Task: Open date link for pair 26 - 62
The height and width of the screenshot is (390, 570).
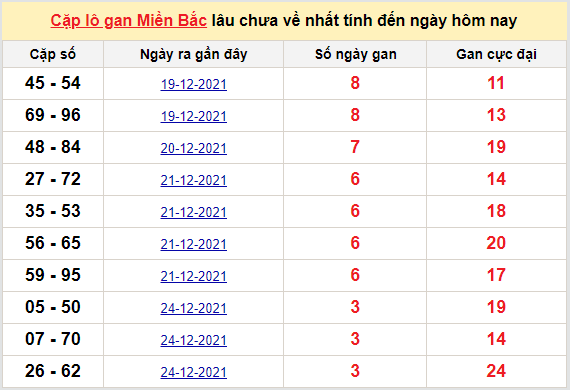Action: 193,372
